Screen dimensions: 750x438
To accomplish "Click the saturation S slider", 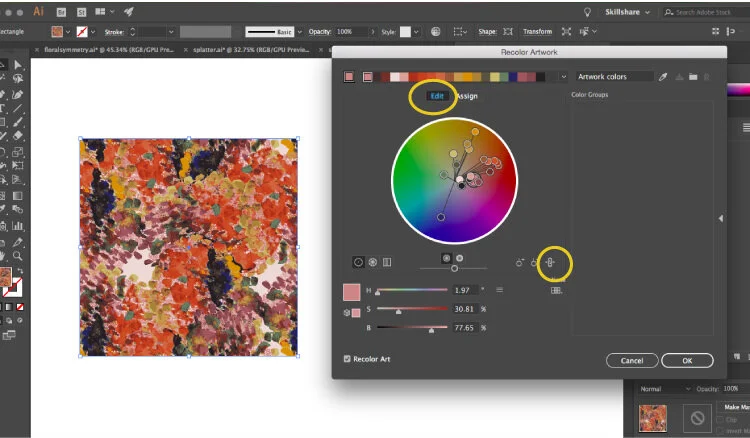I will coord(412,309).
